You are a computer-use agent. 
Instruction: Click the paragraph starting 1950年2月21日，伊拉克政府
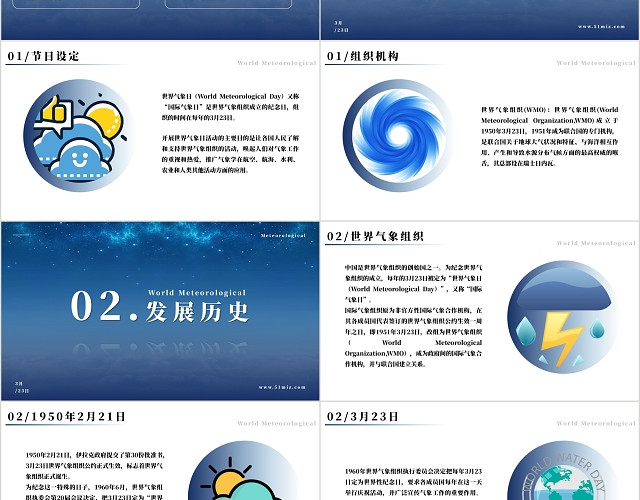click(x=95, y=465)
